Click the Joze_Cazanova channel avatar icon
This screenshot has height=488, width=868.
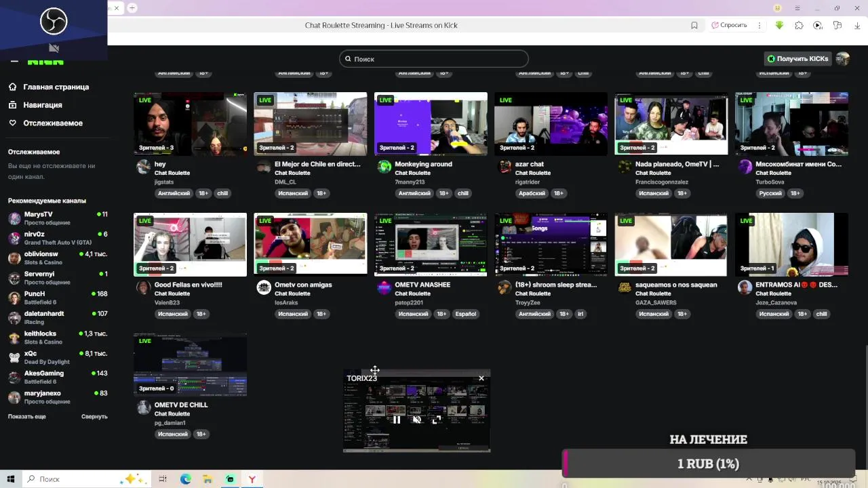(x=745, y=287)
